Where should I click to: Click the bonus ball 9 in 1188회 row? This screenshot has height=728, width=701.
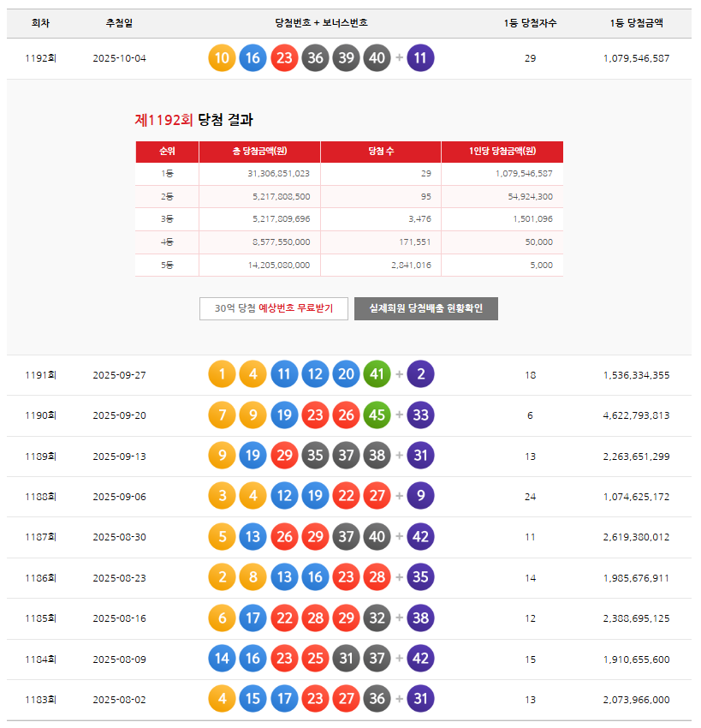[420, 496]
